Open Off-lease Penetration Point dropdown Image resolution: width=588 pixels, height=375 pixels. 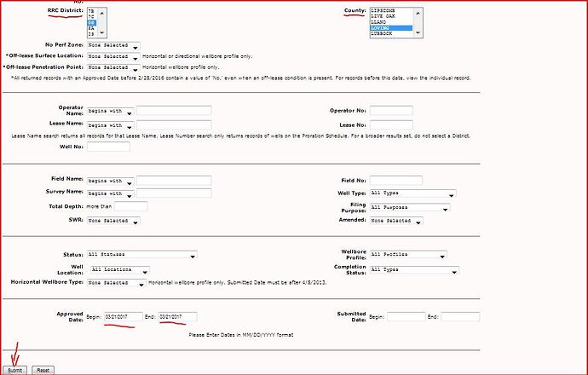113,68
